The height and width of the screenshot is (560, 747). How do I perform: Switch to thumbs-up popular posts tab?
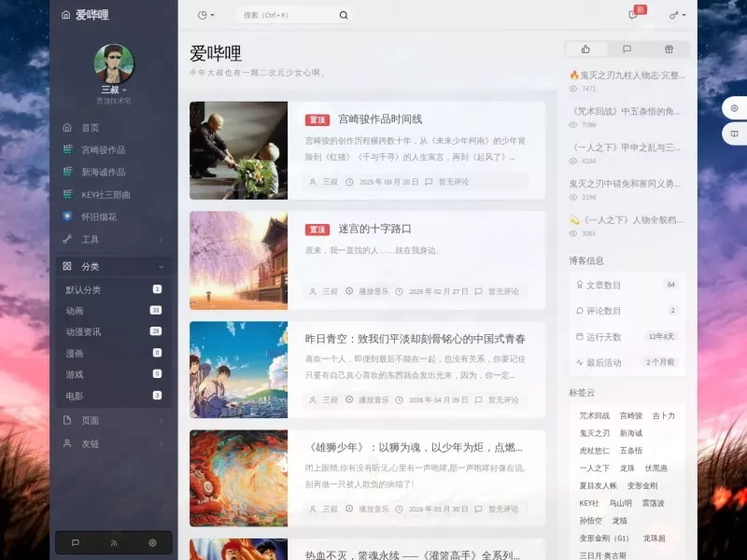[586, 49]
